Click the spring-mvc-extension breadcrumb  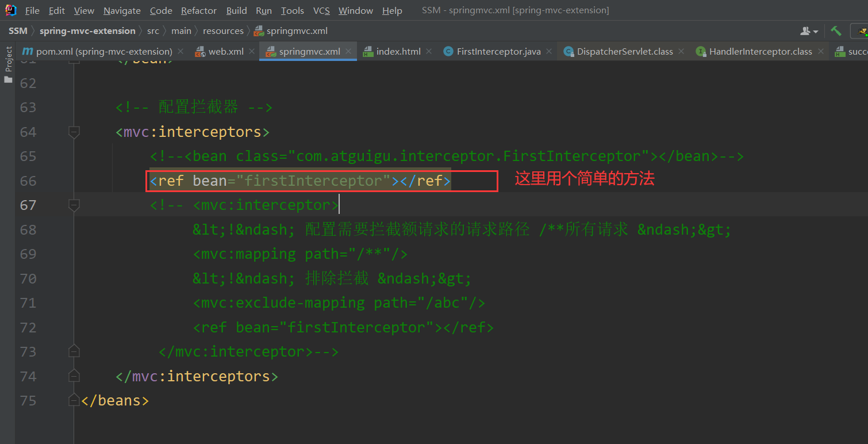87,31
